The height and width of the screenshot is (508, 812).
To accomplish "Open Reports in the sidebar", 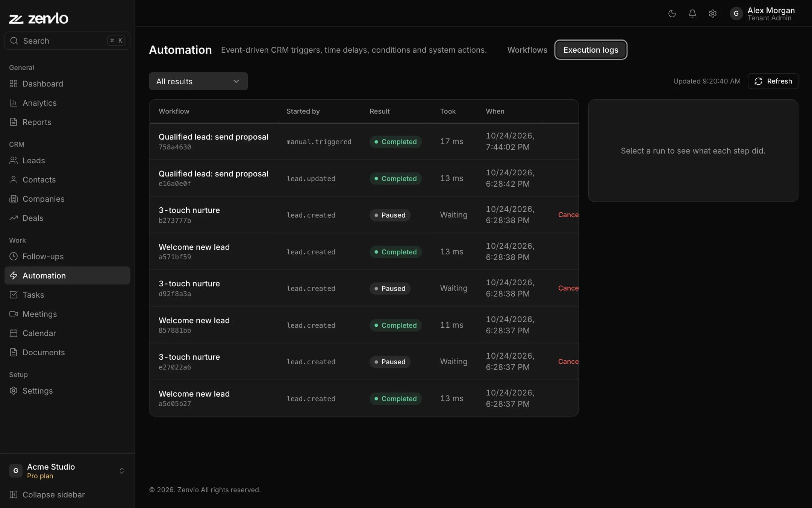I will 67,122.
